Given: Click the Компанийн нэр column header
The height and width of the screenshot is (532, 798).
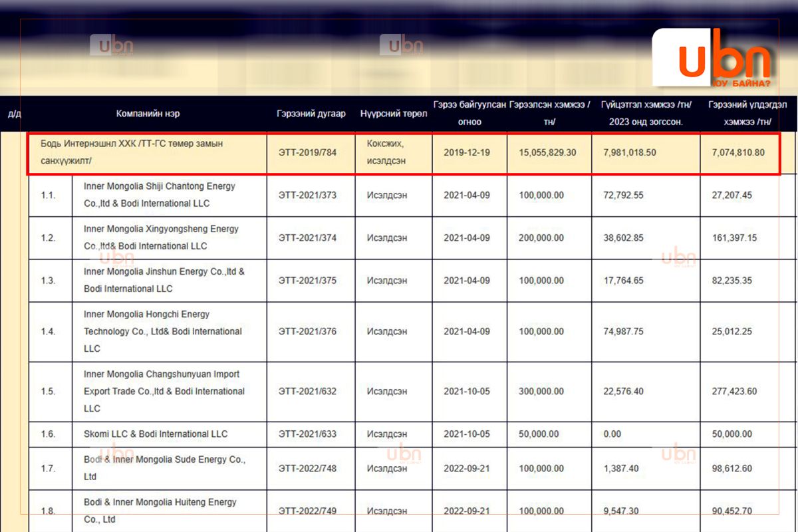Looking at the screenshot, I should 148,114.
